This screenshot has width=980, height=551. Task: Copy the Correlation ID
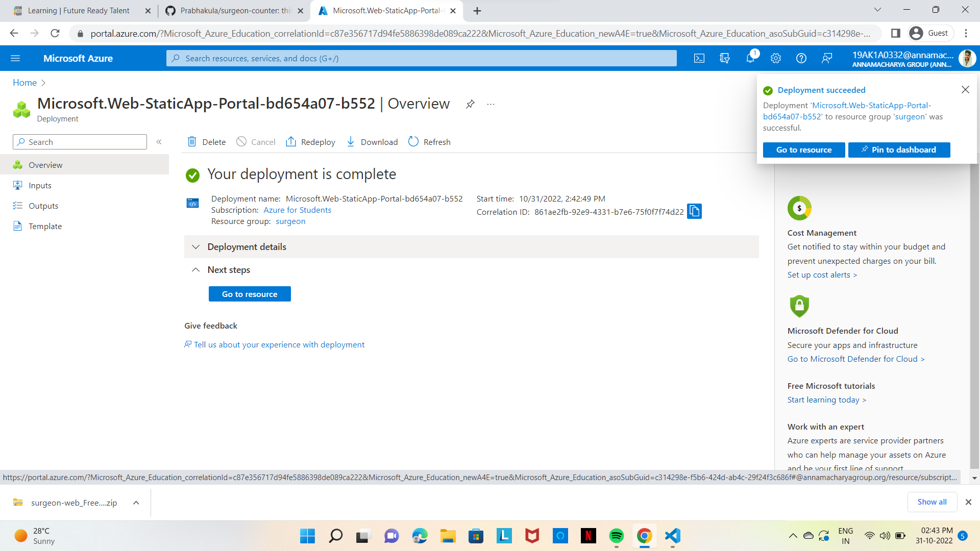[x=694, y=211]
